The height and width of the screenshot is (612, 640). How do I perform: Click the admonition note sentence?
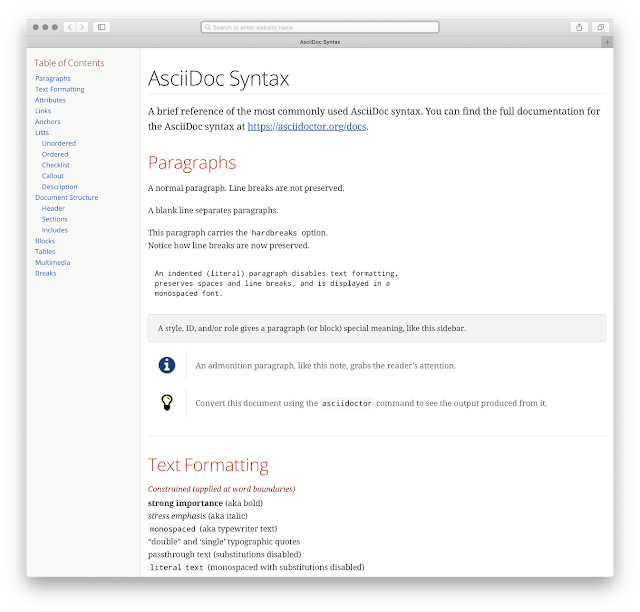point(325,366)
